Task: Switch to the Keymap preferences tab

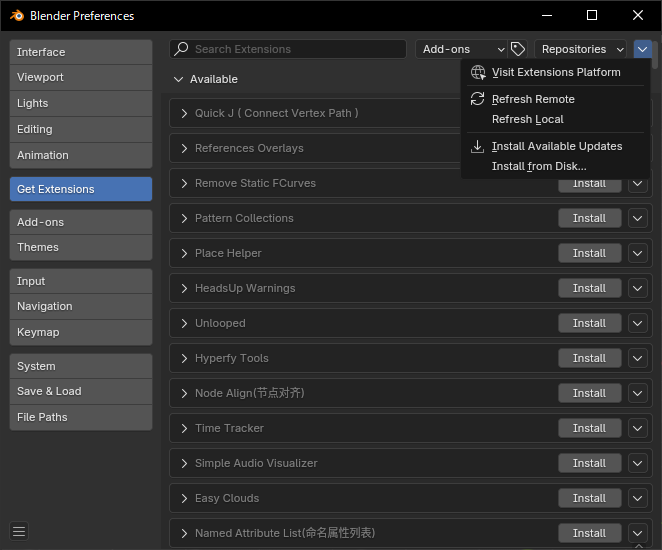Action: pyautogui.click(x=81, y=333)
